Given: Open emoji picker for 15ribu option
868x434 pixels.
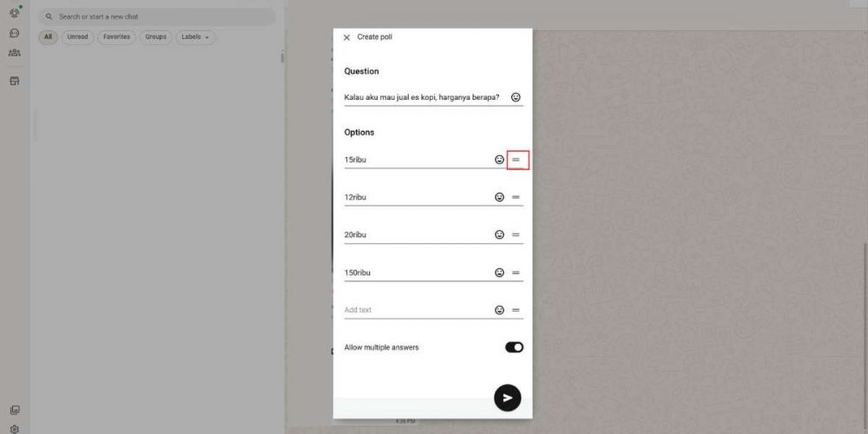Looking at the screenshot, I should (x=499, y=160).
